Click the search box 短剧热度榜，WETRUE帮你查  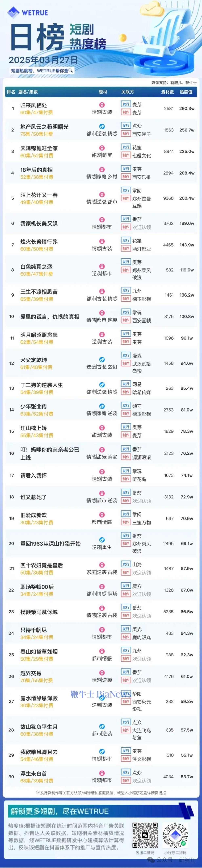pyautogui.click(x=42, y=71)
